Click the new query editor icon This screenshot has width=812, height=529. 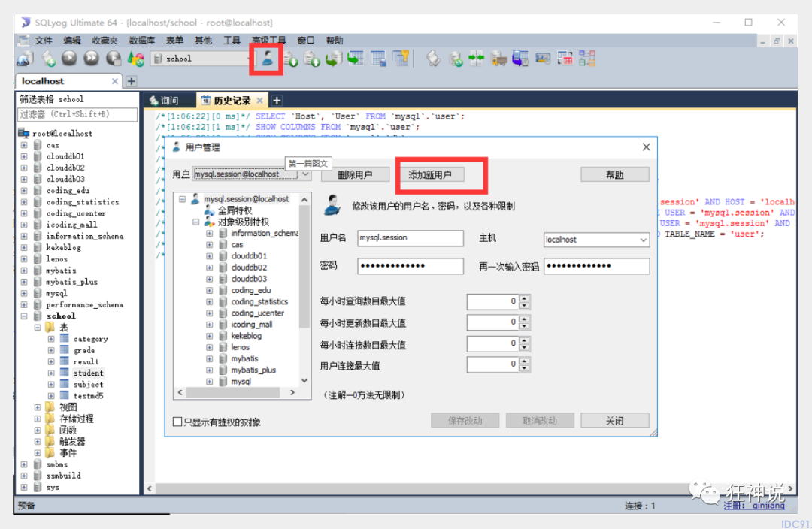pos(49,59)
